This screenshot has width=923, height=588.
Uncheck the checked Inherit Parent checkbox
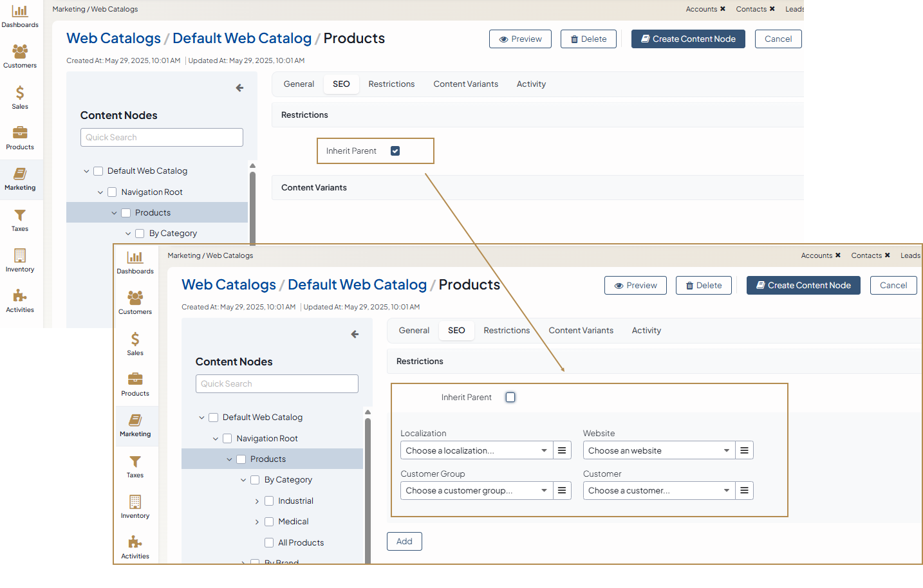(395, 151)
